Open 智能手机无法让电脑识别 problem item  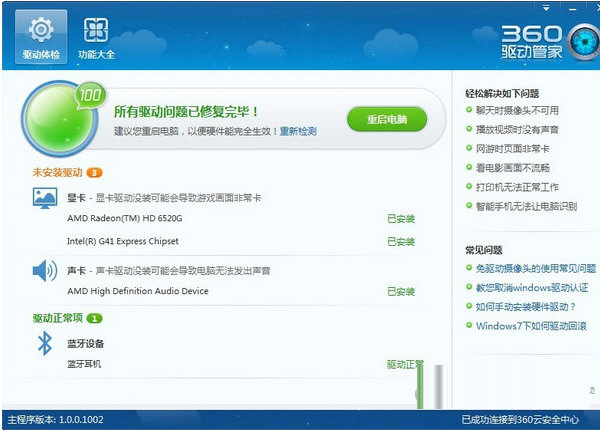point(526,207)
